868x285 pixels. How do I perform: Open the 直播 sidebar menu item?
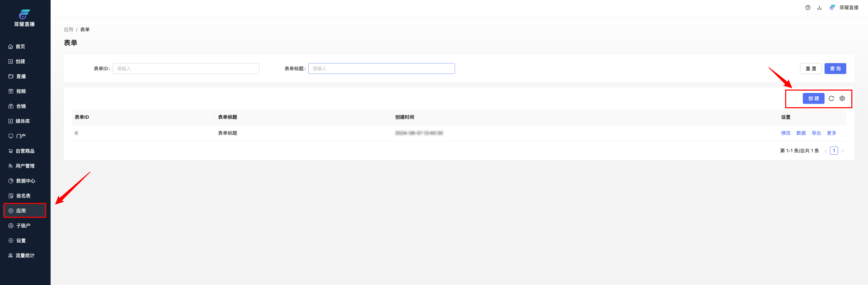pos(21,76)
